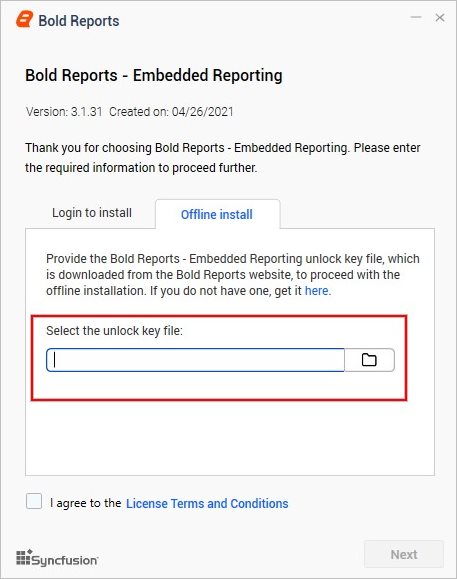Viewport: 457px width, 579px height.
Task: Minimize the installer window
Action: pyautogui.click(x=416, y=17)
